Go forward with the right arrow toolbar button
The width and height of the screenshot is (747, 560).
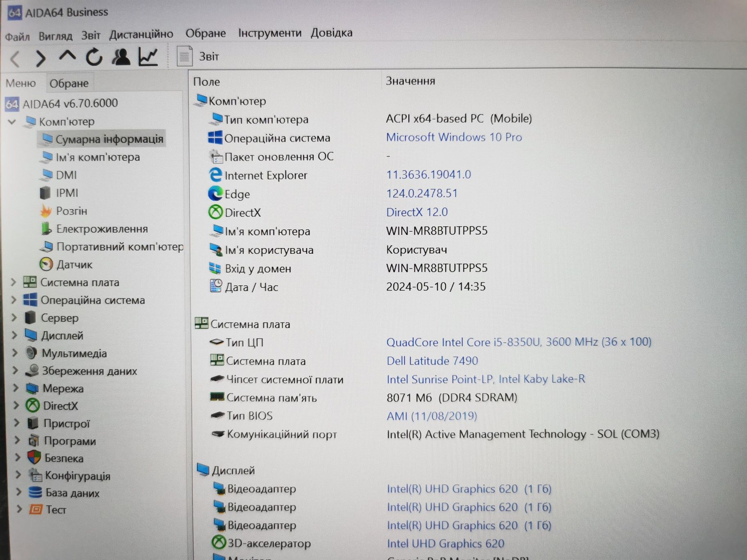40,58
